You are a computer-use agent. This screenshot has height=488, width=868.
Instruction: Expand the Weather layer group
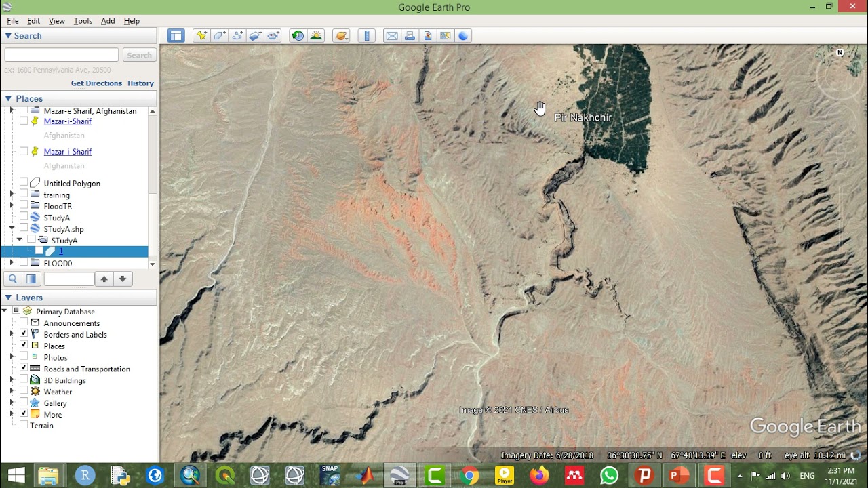point(12,392)
